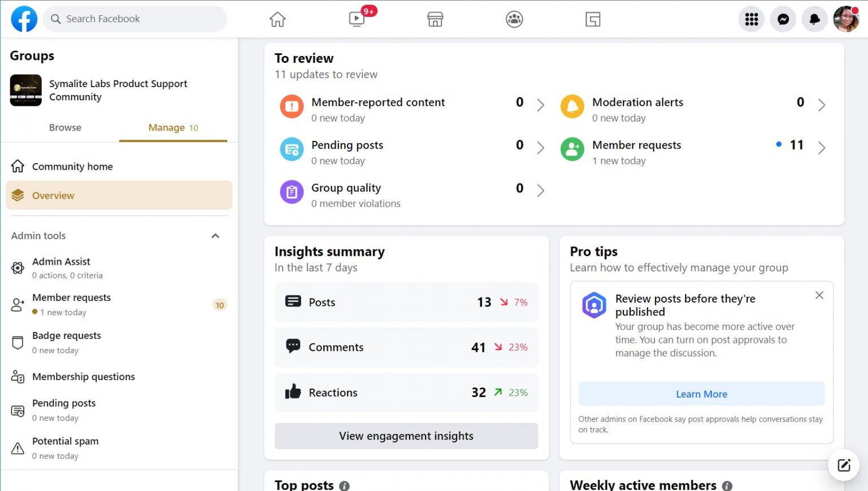Open the Marketplace storefront icon
This screenshot has width=868, height=491.
[x=435, y=19]
